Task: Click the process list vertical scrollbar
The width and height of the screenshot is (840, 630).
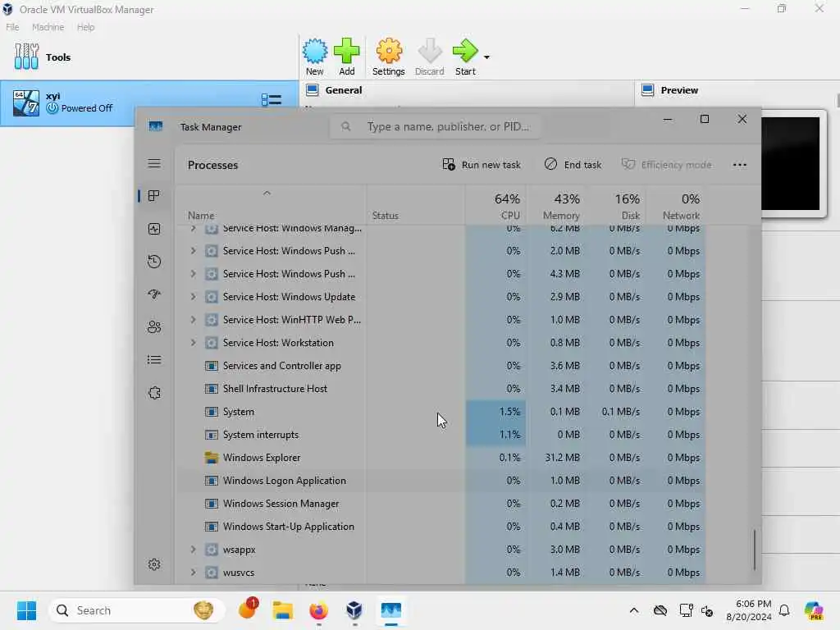Action: coord(755,549)
